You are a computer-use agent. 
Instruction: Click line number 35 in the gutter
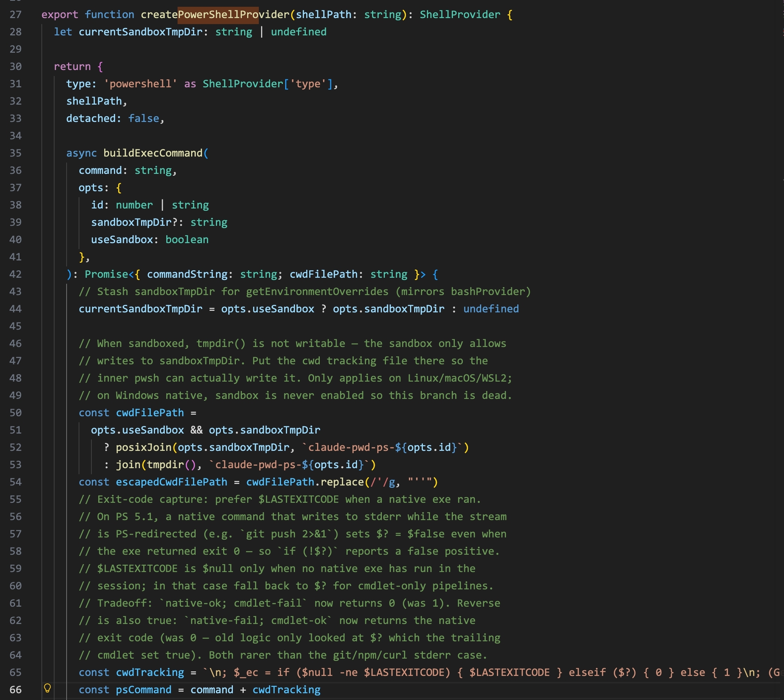(15, 153)
